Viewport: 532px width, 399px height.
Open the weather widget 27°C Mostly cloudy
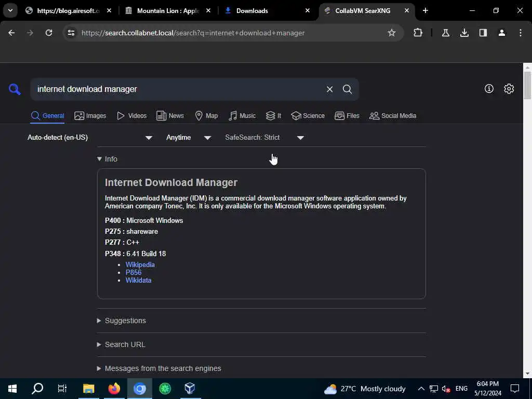365,389
